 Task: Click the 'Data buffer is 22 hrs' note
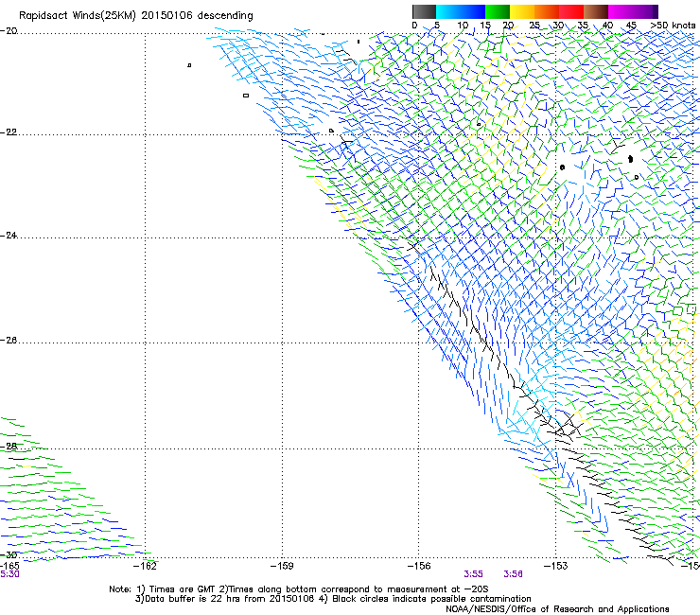point(333,599)
